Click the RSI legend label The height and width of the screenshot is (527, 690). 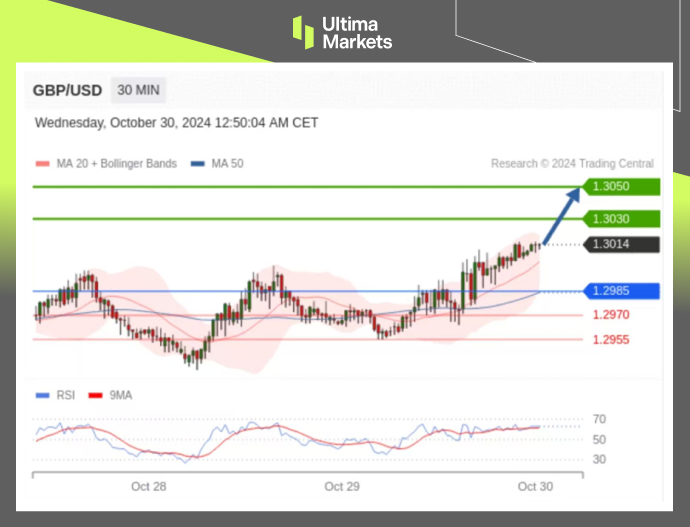[x=66, y=395]
